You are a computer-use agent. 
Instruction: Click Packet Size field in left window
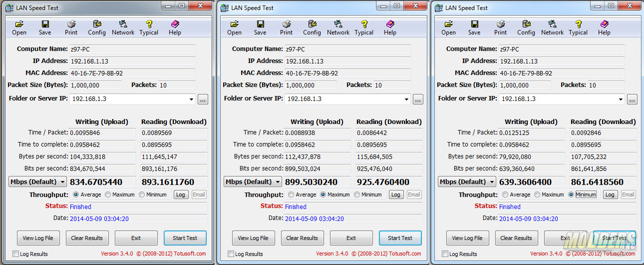[95, 85]
